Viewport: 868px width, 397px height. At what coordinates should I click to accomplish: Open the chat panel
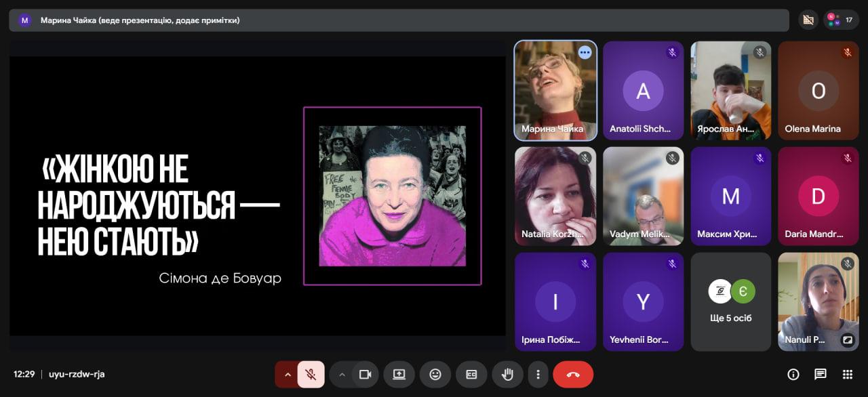click(821, 375)
